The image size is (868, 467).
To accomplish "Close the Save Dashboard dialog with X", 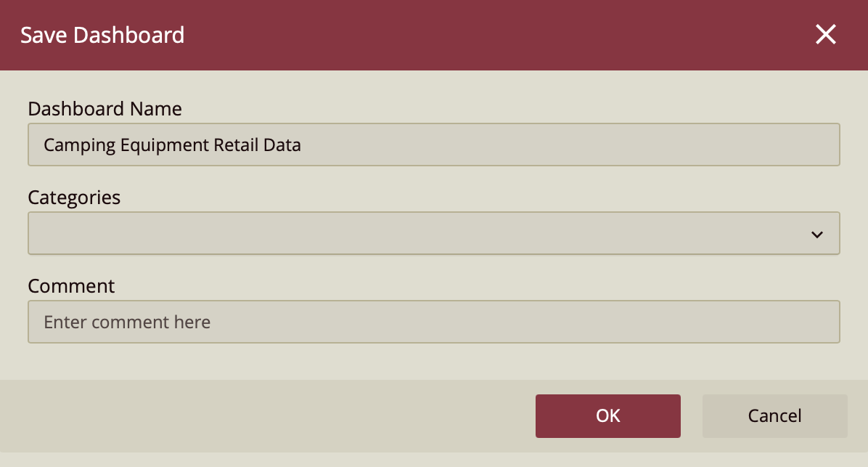I will click(825, 35).
